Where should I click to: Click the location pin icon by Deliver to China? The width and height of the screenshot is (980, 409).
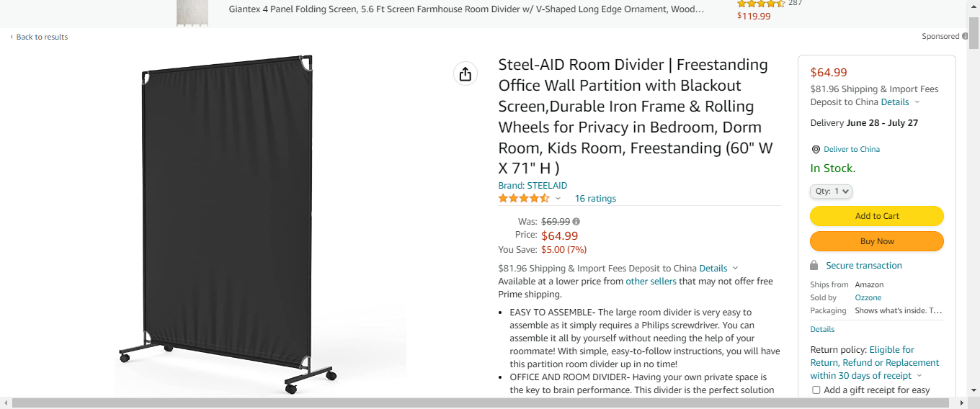click(816, 150)
